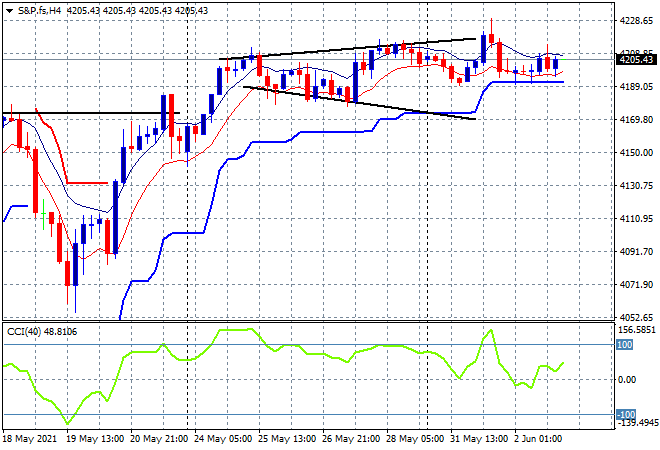Click the 4052.65 price axis label

tap(636, 317)
